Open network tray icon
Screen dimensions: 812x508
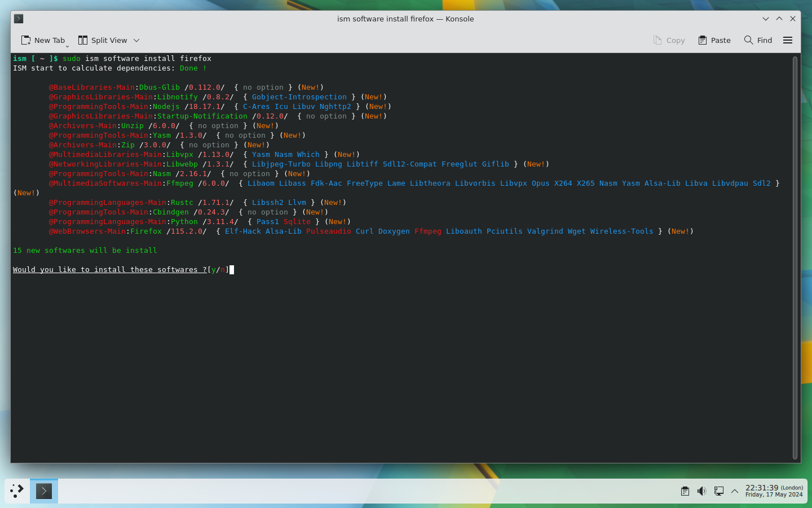point(719,491)
